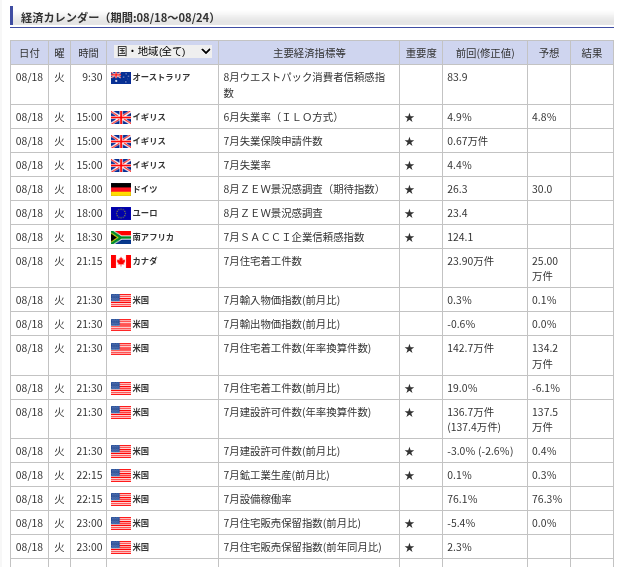Click US flag in 7月輸出物価指数 row

[121, 325]
